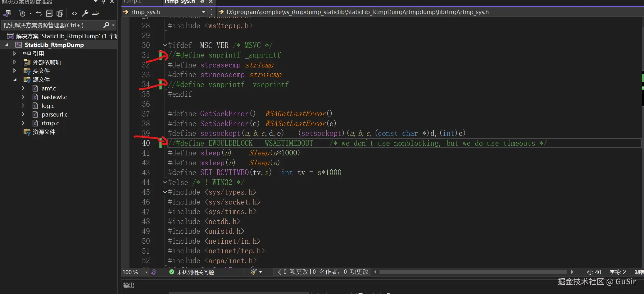The width and height of the screenshot is (644, 294).
Task: Click the 字符: 2 column indicator
Action: click(x=618, y=272)
